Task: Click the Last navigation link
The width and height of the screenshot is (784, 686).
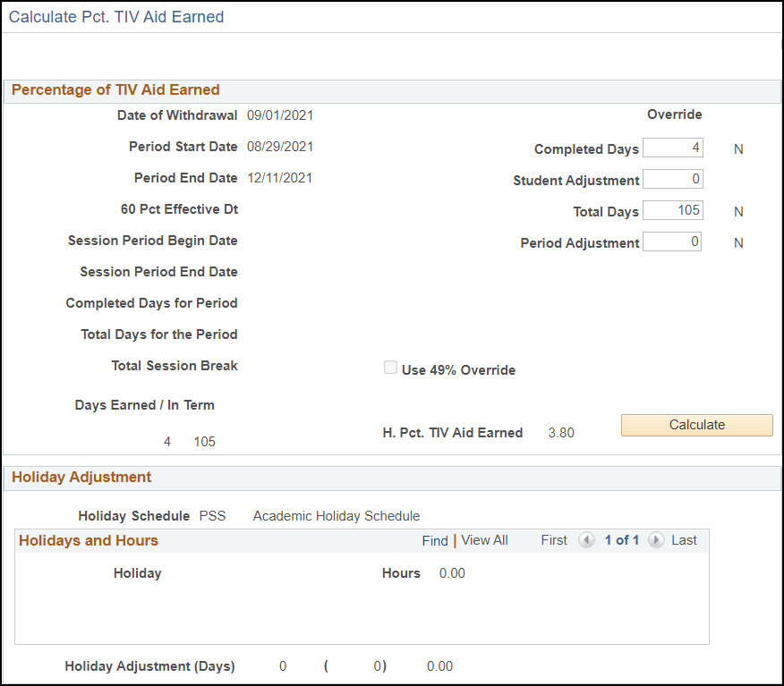Action: (684, 539)
